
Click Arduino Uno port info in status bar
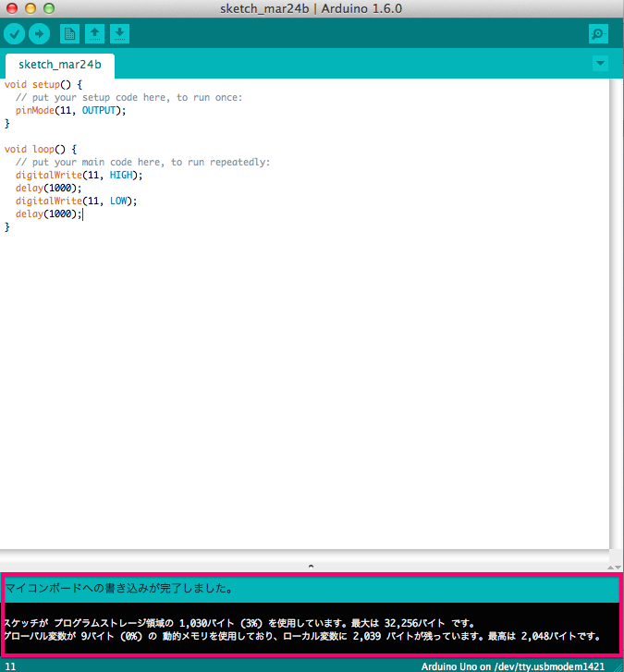click(x=513, y=666)
